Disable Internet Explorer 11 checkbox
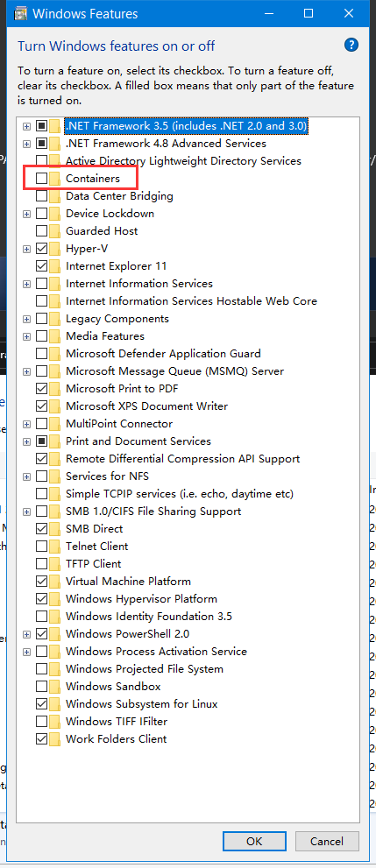Viewport: 376px width, 868px height. 41,266
